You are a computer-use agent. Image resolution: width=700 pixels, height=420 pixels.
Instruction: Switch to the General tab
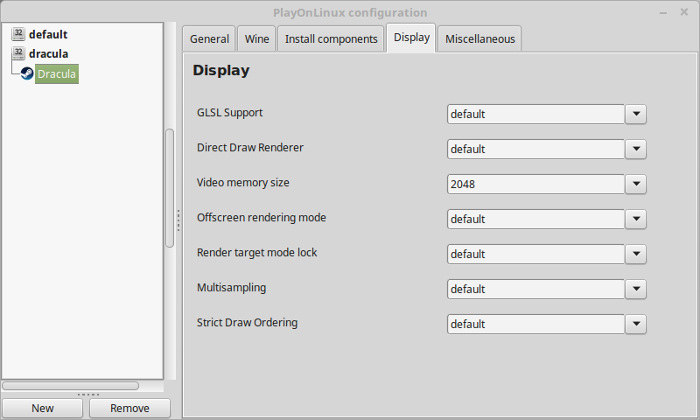209,39
